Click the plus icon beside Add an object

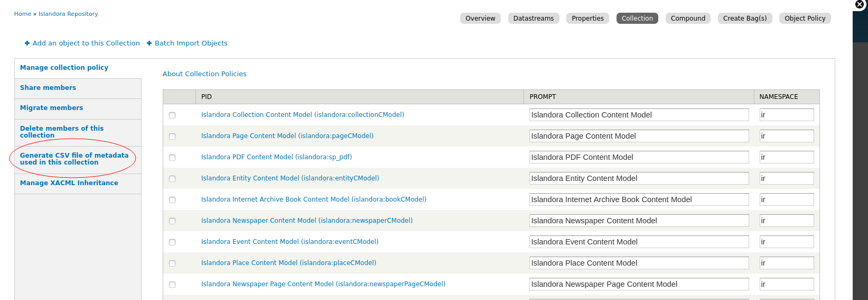click(27, 43)
